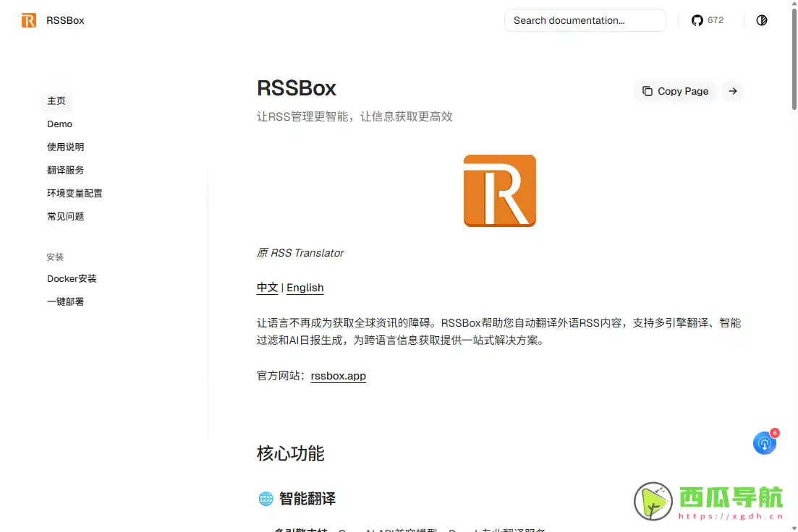
Task: Click the RSSBox page title heading
Action: tap(296, 88)
